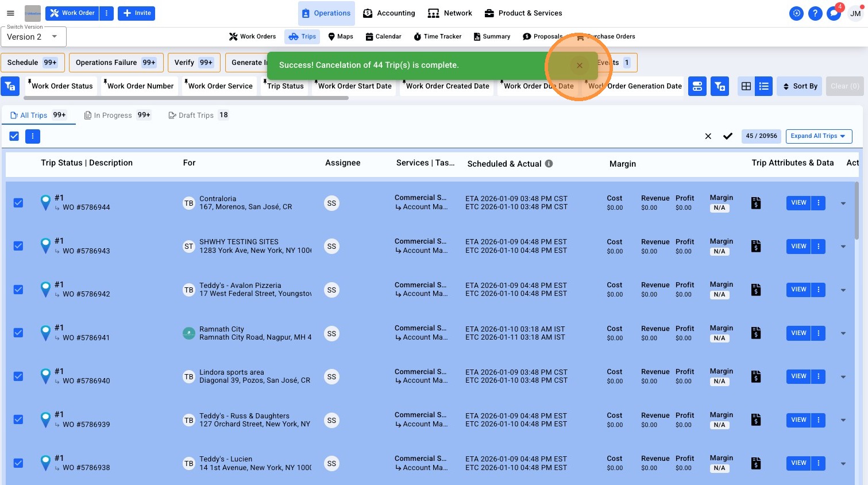Expand the trip row for WO #5786944

[x=843, y=203]
